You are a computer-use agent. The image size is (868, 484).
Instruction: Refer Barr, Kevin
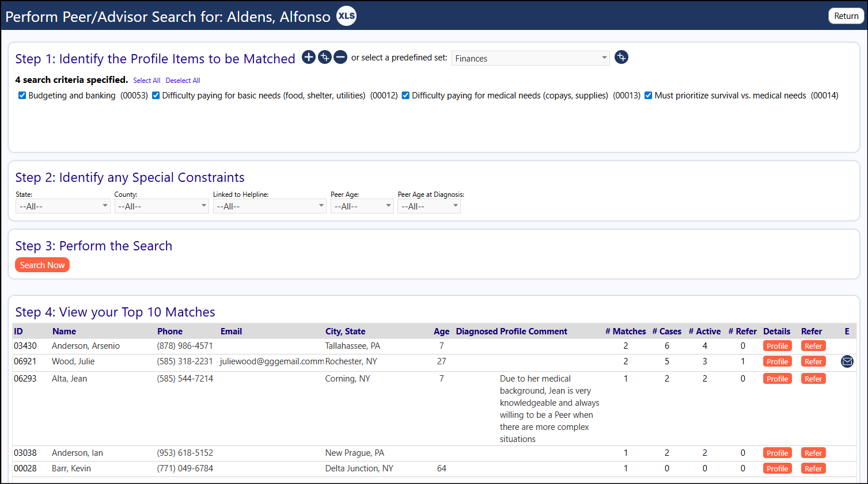pyautogui.click(x=813, y=468)
